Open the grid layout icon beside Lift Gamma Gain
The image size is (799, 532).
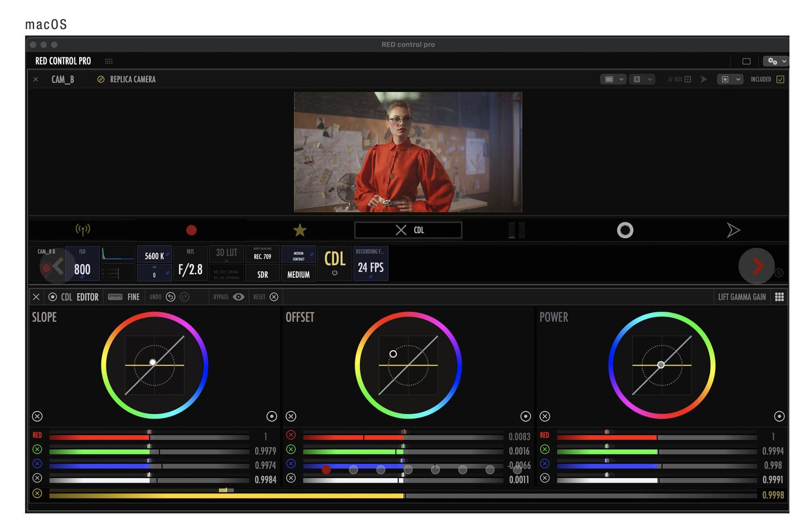[x=779, y=297]
